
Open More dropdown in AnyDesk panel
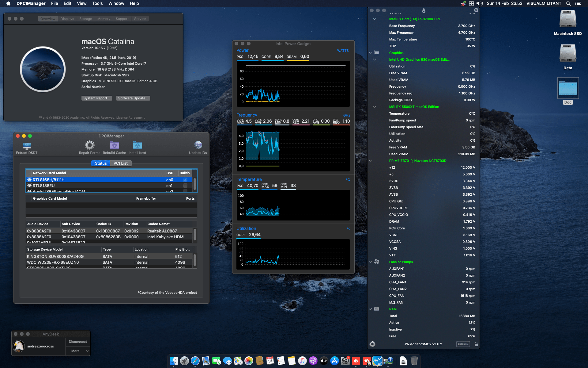(78, 351)
